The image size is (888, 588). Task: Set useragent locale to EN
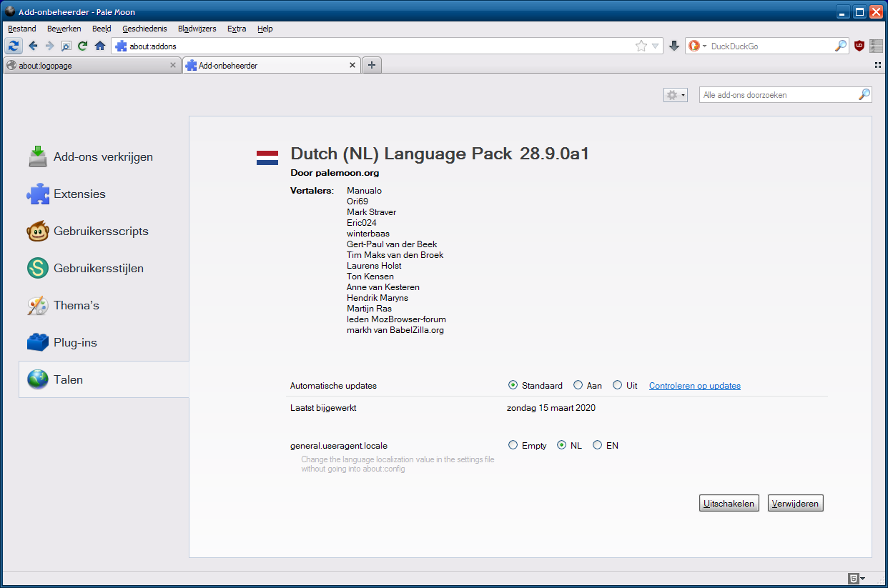click(x=597, y=445)
